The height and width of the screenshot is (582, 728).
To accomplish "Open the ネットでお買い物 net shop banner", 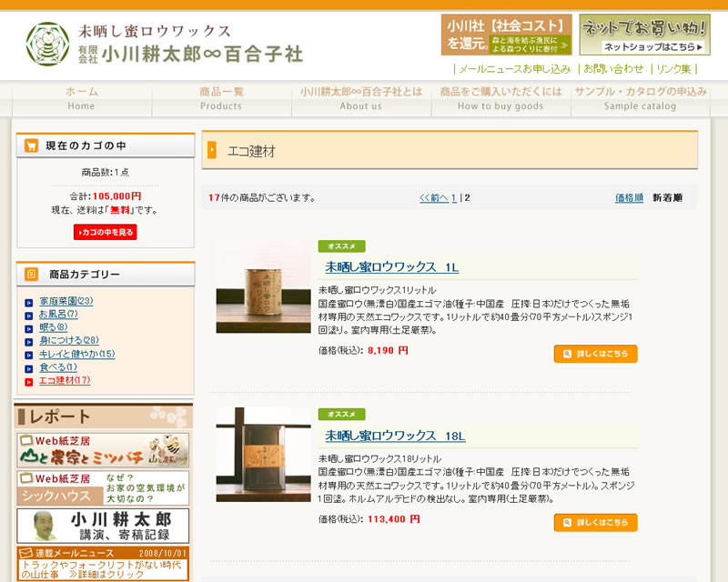I will 644,35.
